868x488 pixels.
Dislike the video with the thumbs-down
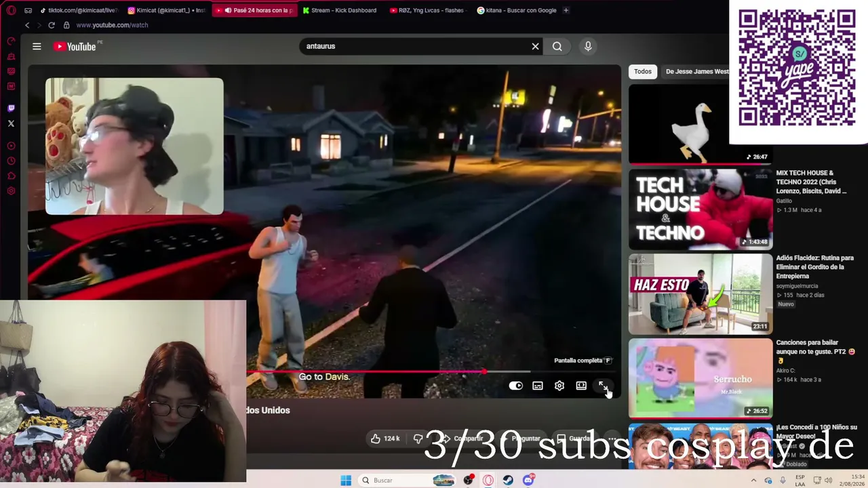tap(418, 439)
